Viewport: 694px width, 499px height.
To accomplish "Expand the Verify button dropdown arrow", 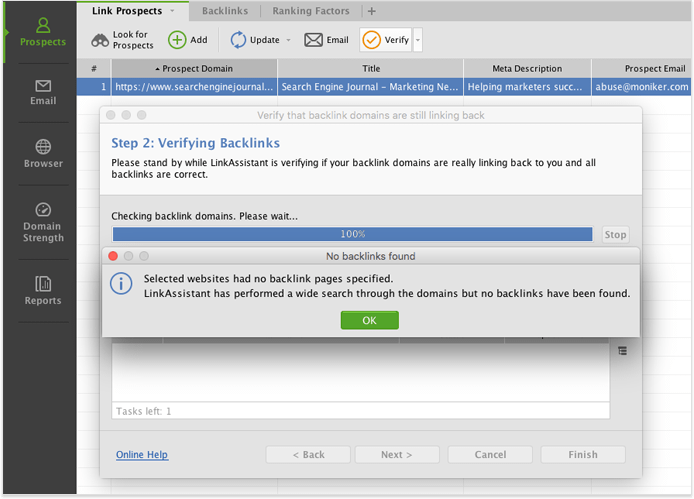I will click(417, 40).
